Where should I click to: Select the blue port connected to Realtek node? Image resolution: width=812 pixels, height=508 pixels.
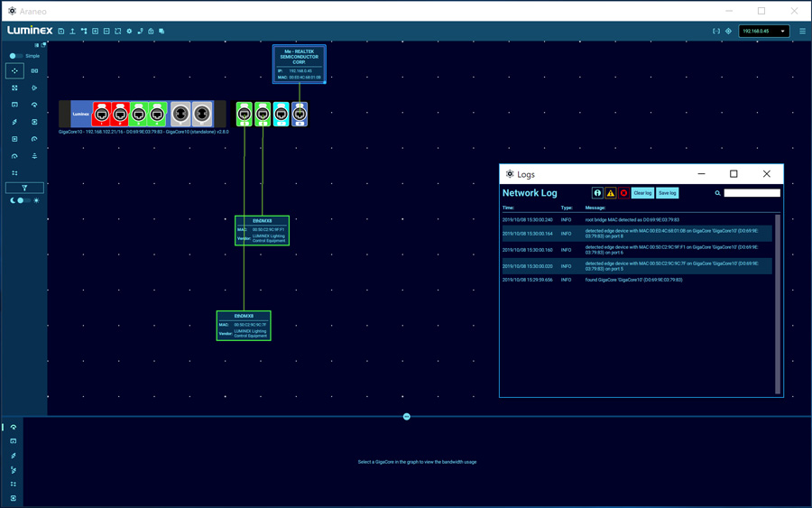(300, 114)
